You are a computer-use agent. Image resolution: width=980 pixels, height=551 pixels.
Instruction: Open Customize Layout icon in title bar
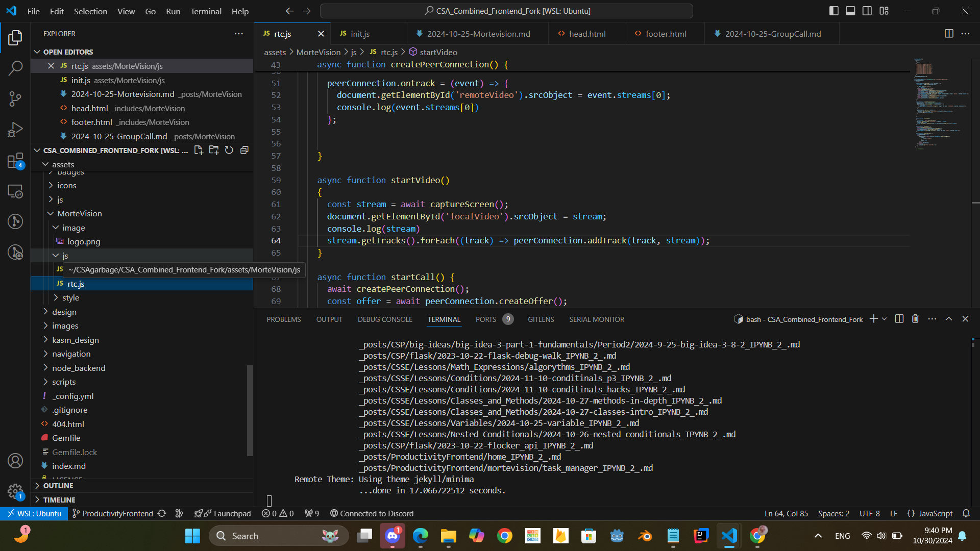884,11
